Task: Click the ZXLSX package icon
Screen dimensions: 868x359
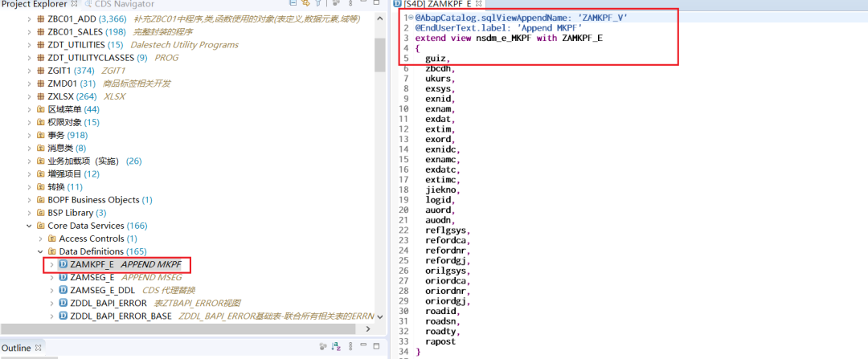Action: point(40,96)
